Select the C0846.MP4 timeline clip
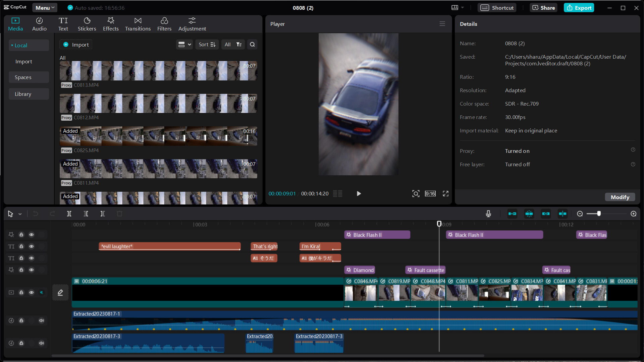 point(361,292)
